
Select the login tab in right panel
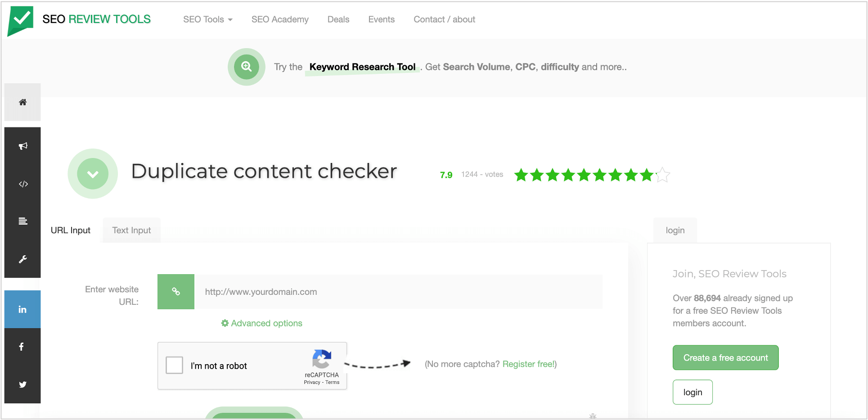[675, 230]
